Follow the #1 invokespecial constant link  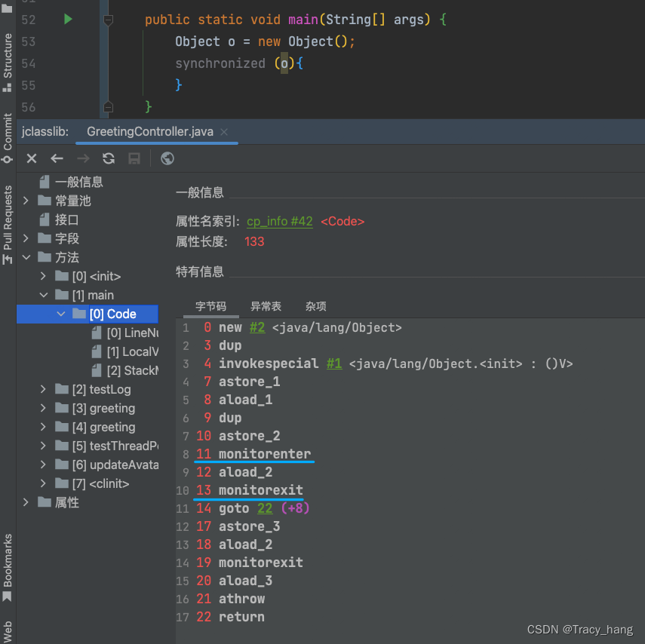pyautogui.click(x=334, y=363)
